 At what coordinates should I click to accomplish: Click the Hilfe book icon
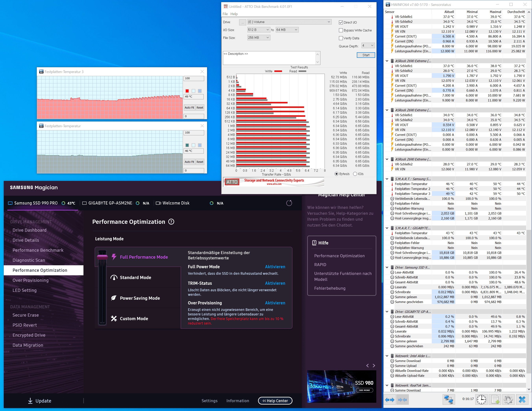(x=314, y=243)
